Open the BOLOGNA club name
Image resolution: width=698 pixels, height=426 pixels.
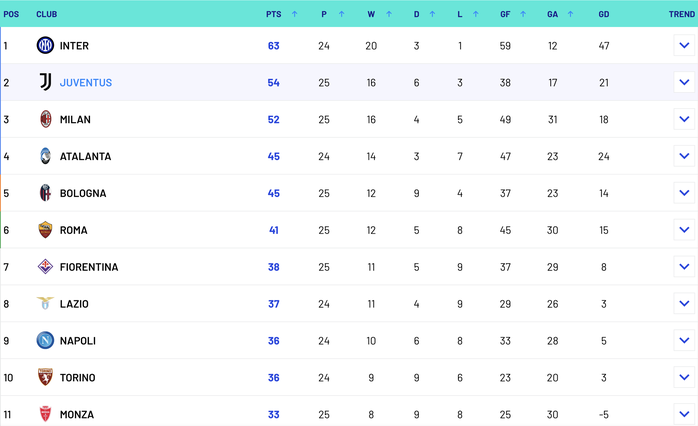pyautogui.click(x=83, y=194)
